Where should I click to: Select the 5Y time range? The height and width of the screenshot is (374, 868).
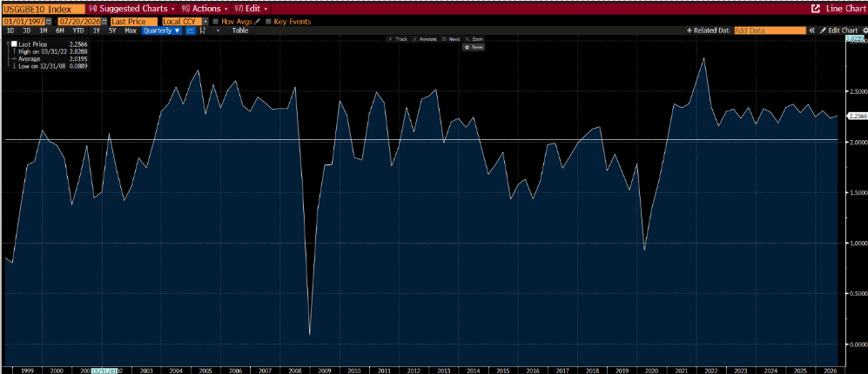113,30
